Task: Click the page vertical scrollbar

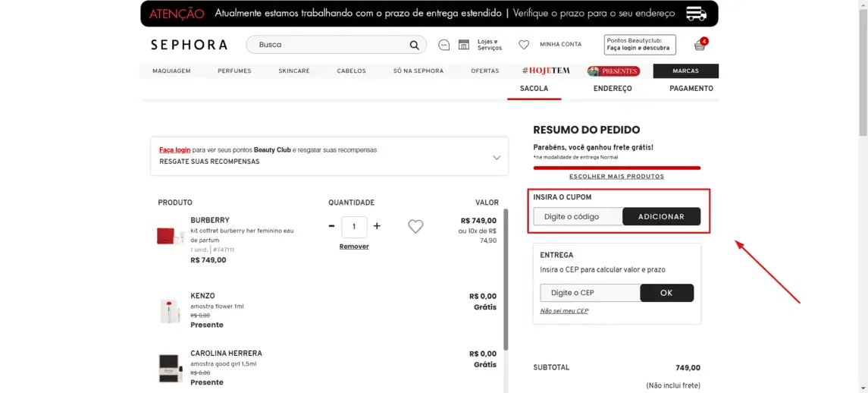Action: point(863,72)
